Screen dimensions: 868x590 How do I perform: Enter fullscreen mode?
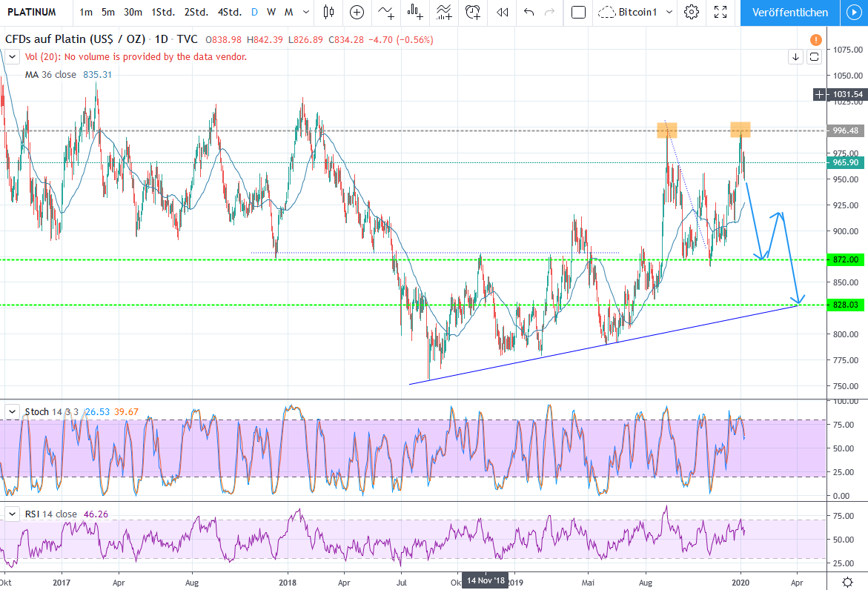(720, 12)
